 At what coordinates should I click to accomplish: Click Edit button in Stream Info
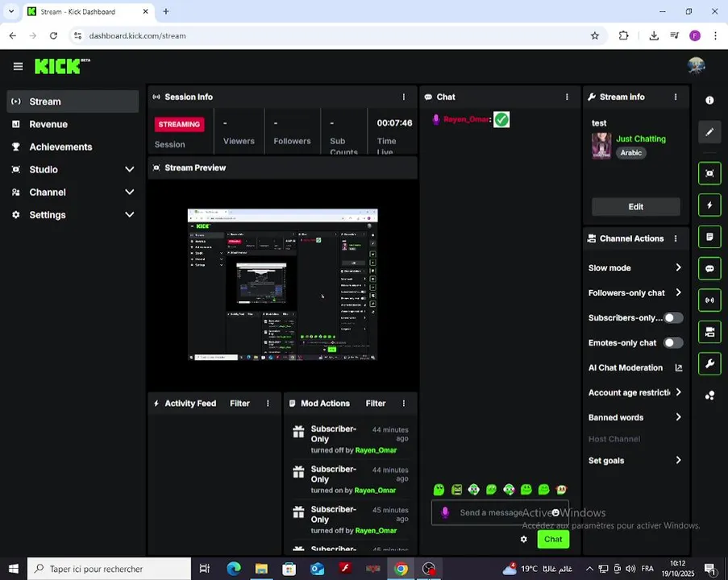point(635,206)
